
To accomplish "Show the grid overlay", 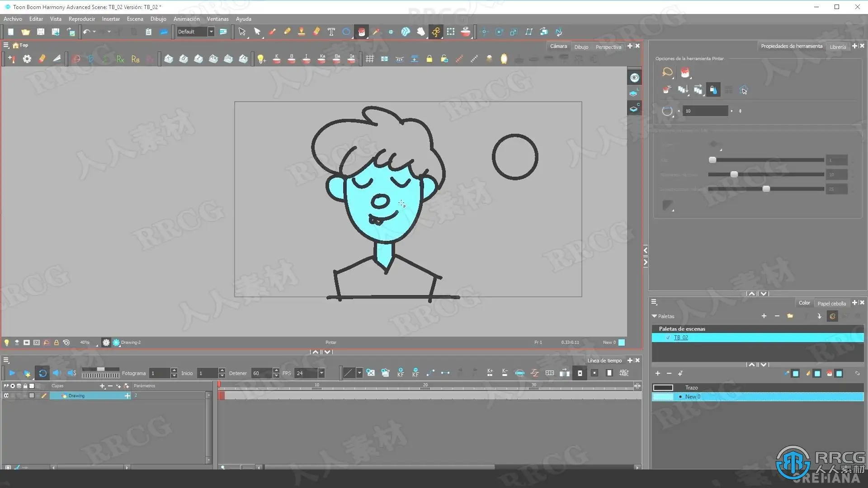I will pos(369,59).
